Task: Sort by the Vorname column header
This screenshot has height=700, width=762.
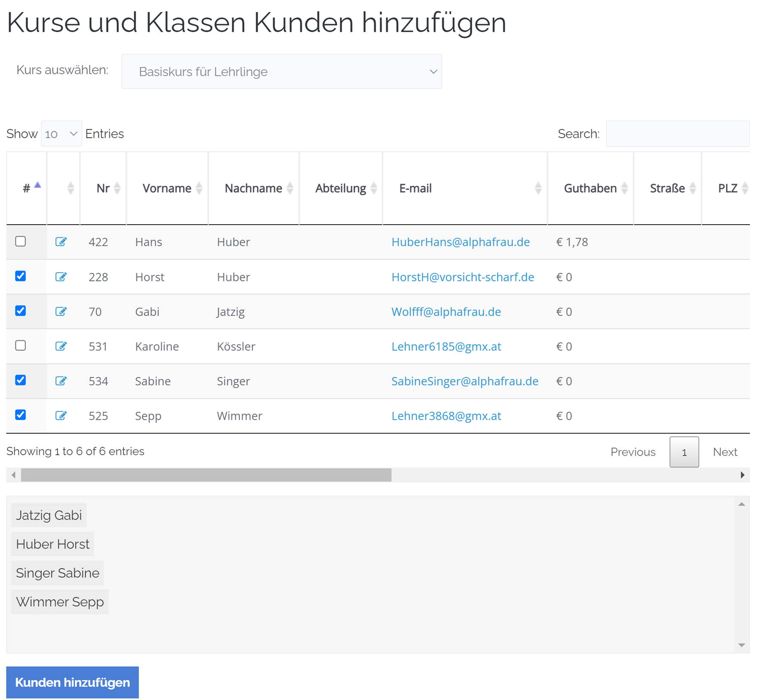Action: pos(167,188)
